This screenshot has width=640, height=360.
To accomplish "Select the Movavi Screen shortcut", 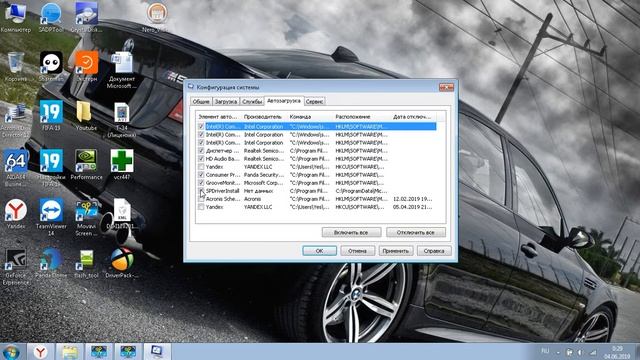I will (86, 217).
